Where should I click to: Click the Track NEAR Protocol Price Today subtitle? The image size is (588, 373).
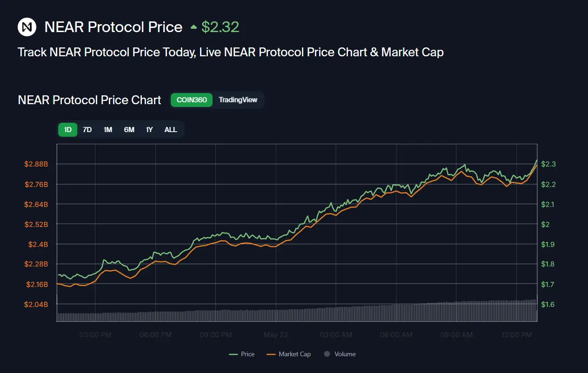tap(231, 52)
